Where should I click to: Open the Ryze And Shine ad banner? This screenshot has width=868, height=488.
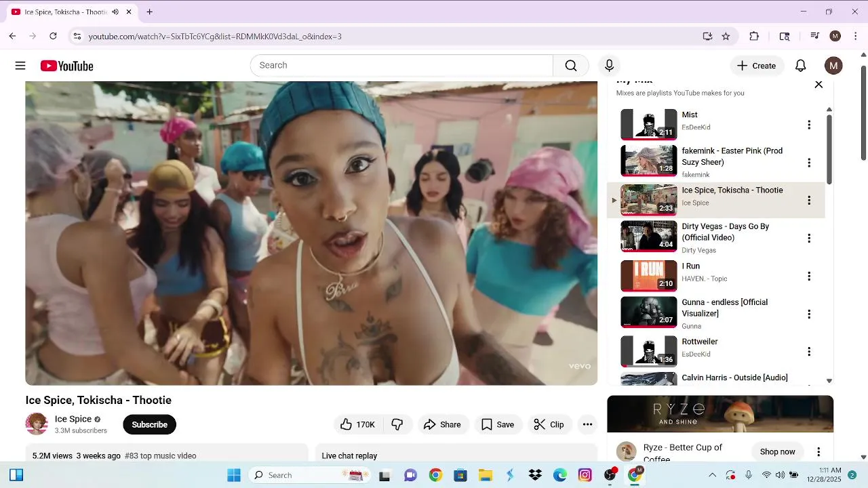(720, 414)
